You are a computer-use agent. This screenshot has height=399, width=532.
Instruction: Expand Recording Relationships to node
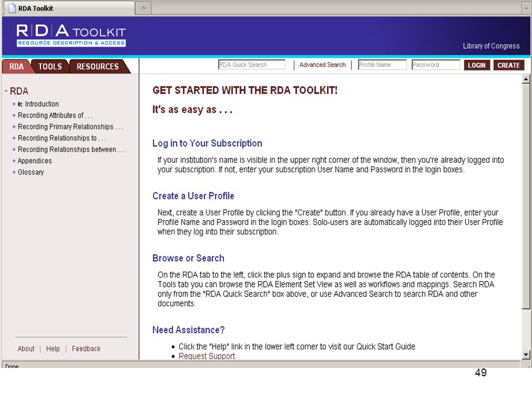pos(14,138)
